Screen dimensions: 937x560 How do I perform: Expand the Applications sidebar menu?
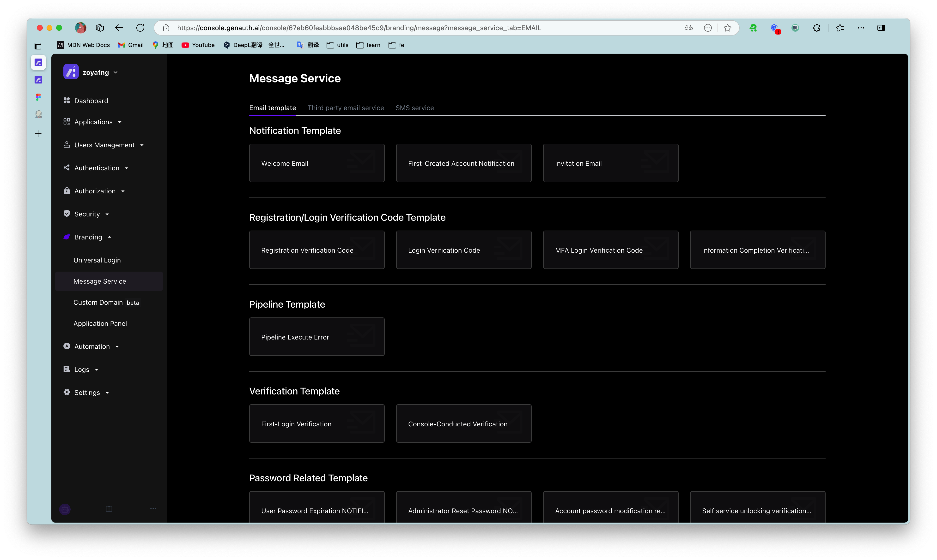[x=93, y=122]
